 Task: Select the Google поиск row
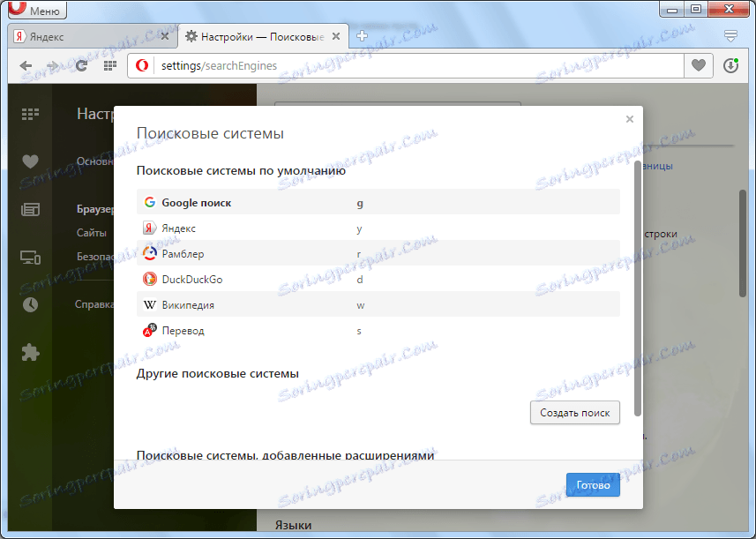point(378,203)
